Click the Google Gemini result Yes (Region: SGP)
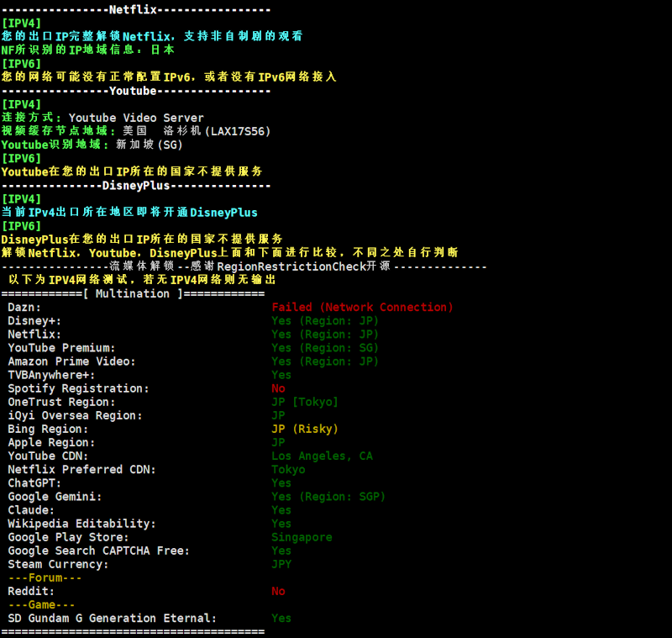Image resolution: width=672 pixels, height=638 pixels. pos(328,497)
